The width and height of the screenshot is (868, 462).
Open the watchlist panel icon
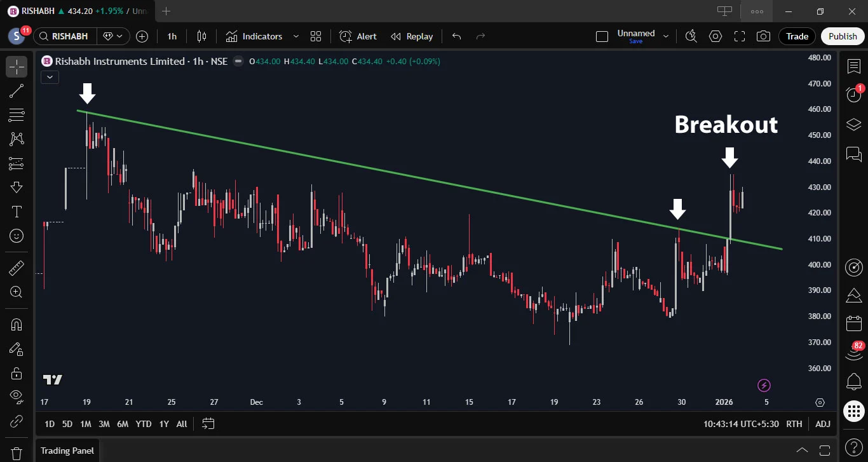[854, 67]
